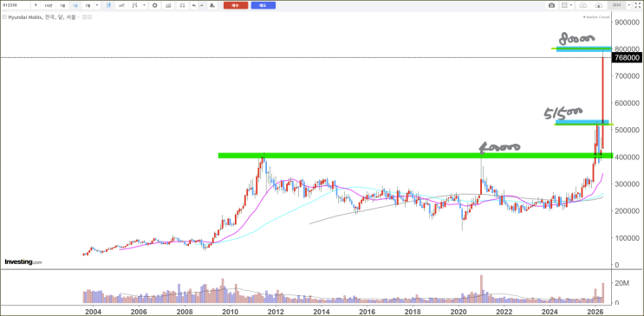Click the cloud save chart icon
This screenshot has height=316, width=644.
pos(599,5)
